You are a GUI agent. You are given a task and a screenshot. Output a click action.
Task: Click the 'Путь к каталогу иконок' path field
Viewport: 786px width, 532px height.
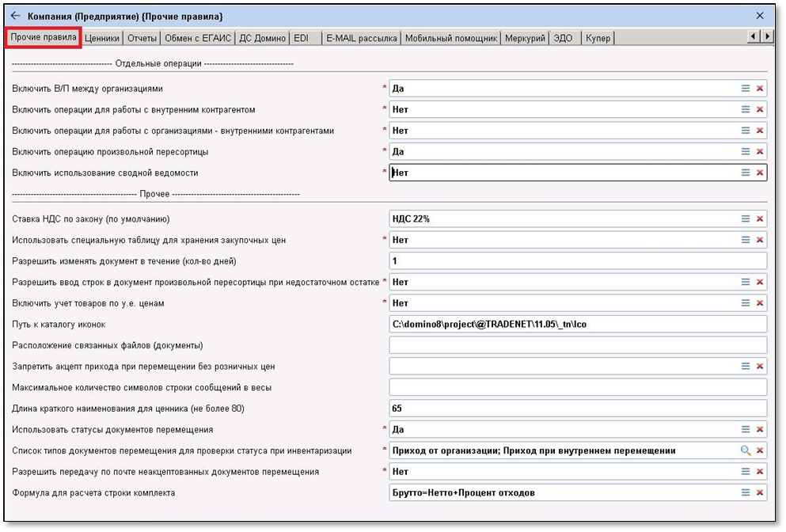coord(578,324)
